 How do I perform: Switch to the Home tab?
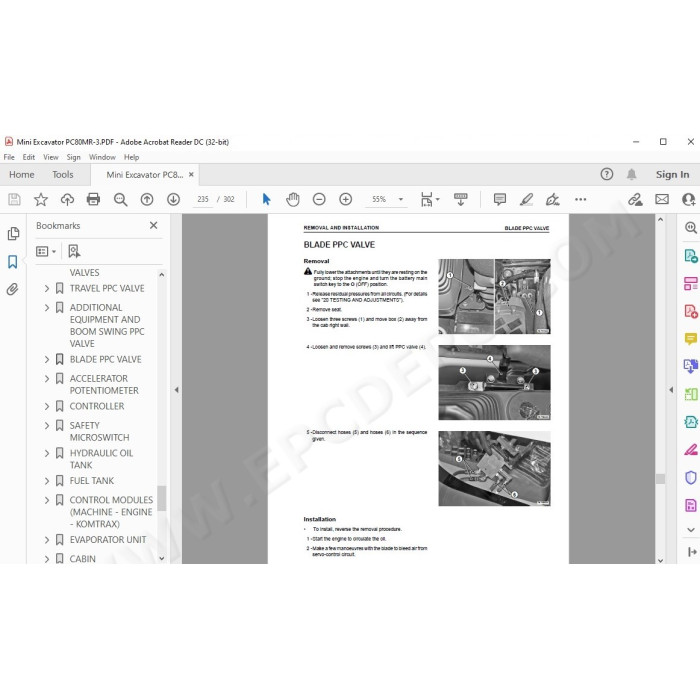pos(21,175)
